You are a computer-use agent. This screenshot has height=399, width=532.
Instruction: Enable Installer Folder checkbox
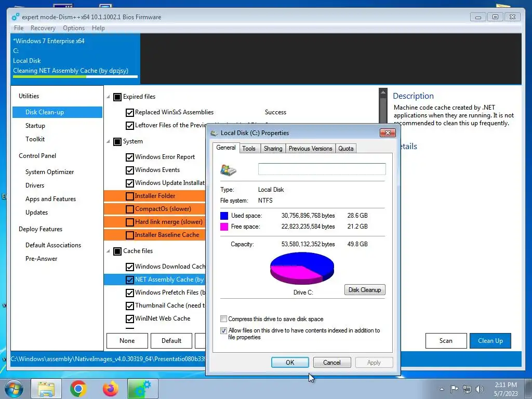pyautogui.click(x=129, y=196)
